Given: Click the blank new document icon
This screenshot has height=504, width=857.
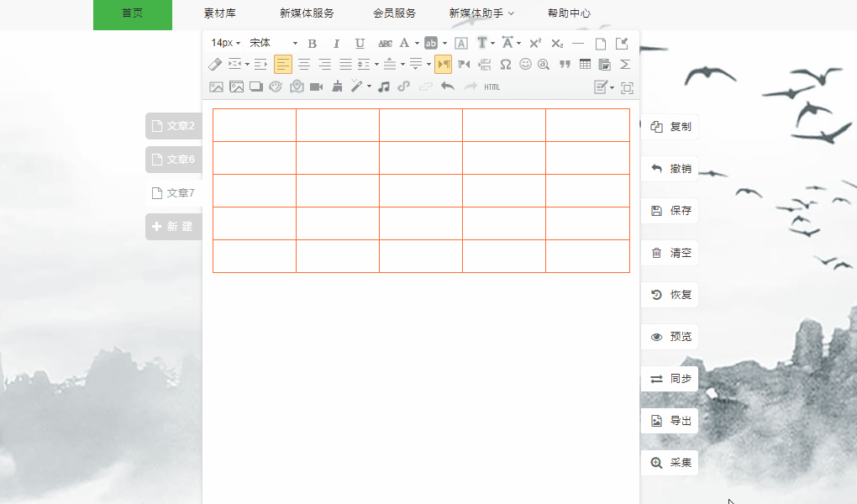Looking at the screenshot, I should point(600,43).
